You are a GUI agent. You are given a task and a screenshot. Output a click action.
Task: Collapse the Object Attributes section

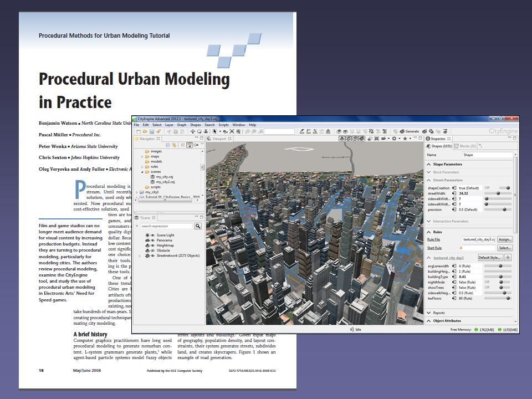tap(429, 321)
